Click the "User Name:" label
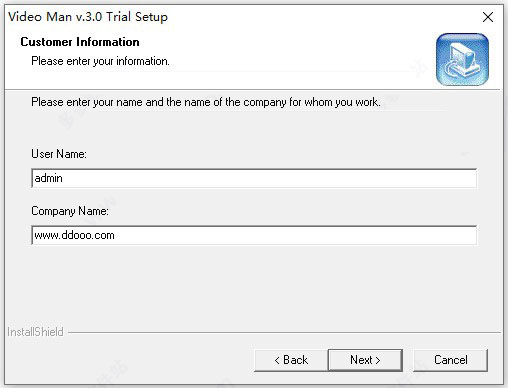The width and height of the screenshot is (508, 388). pyautogui.click(x=59, y=154)
